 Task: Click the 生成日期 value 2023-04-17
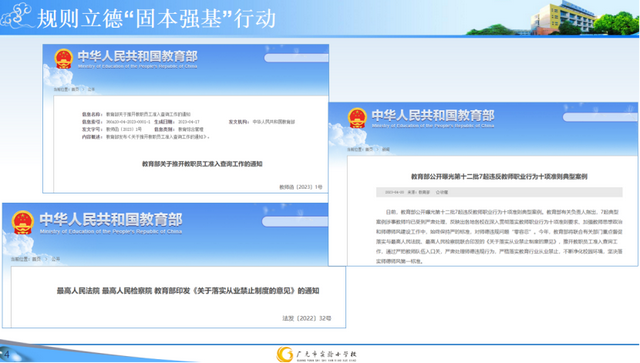click(x=189, y=122)
